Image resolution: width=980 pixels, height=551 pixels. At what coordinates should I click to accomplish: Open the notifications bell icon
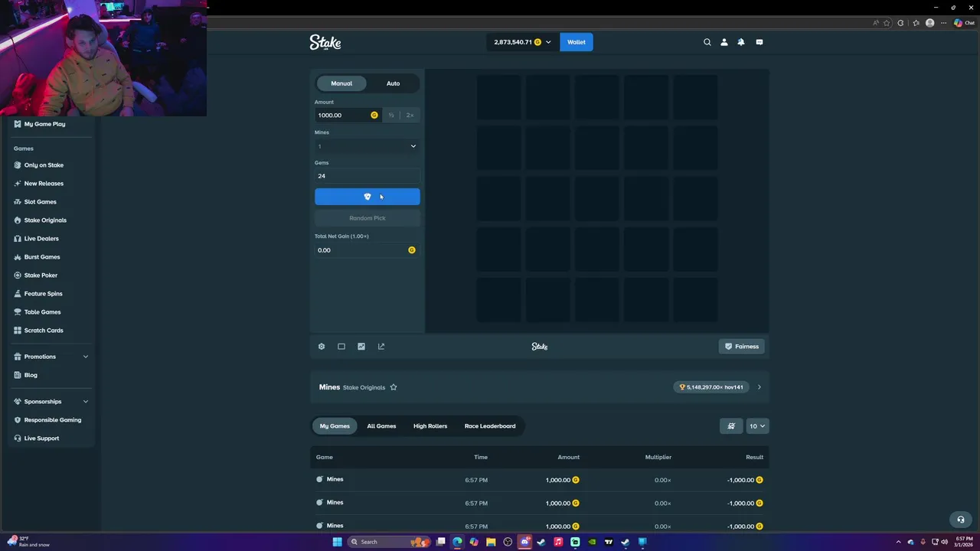point(741,42)
